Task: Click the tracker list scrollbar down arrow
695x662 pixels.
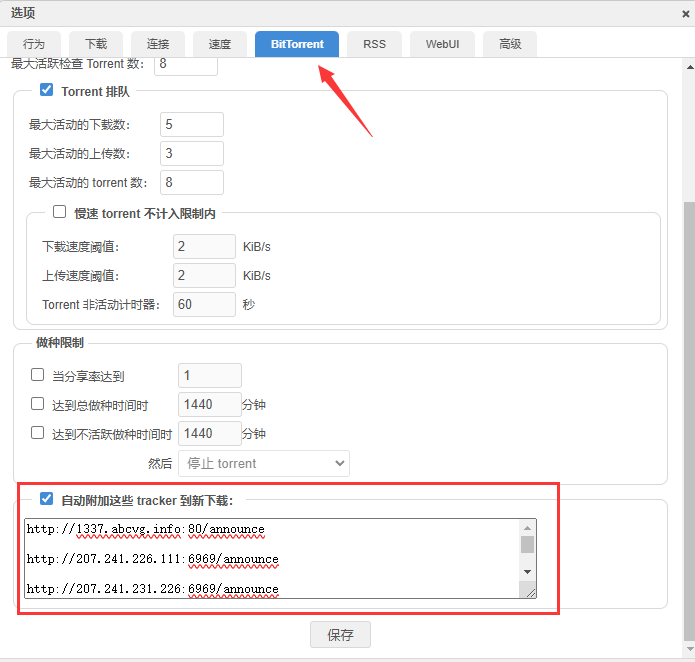Action: click(527, 571)
